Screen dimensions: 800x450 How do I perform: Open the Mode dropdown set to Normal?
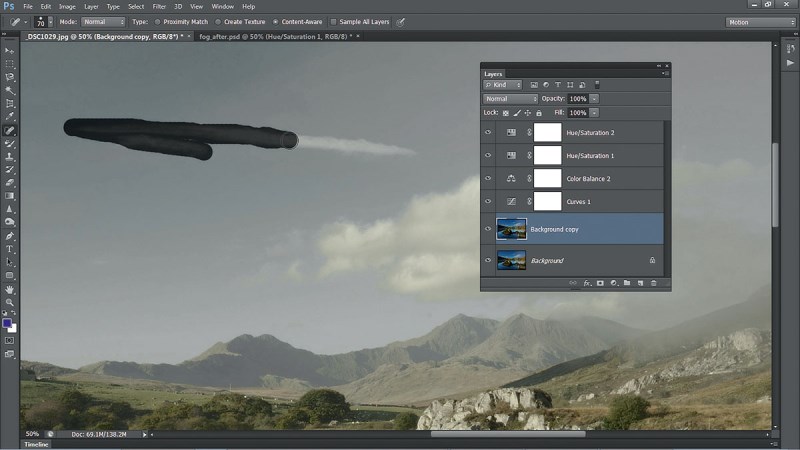pos(104,22)
